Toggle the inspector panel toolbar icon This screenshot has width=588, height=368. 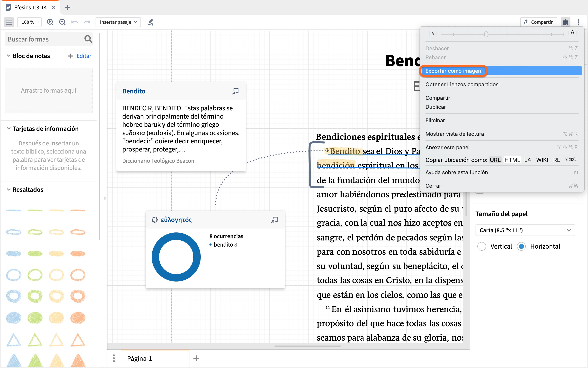pos(565,22)
